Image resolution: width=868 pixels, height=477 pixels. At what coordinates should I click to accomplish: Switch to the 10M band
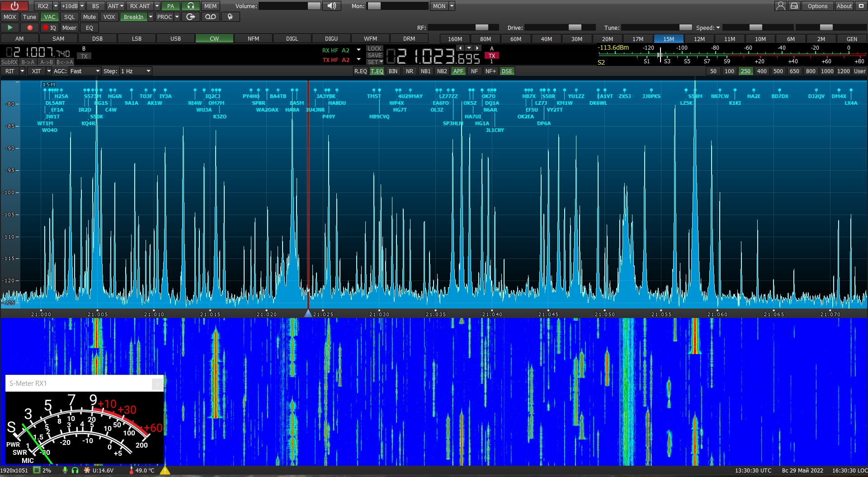pos(760,39)
